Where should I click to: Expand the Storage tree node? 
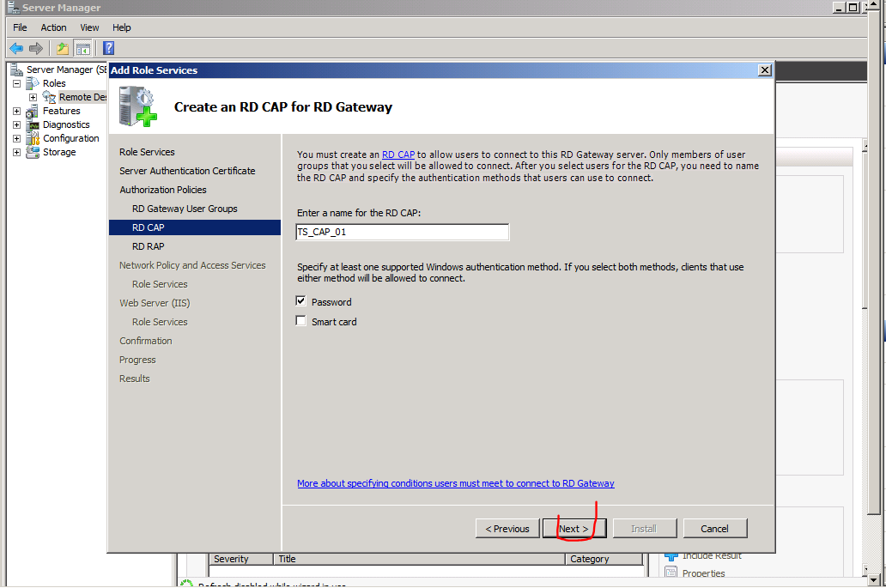[17, 153]
